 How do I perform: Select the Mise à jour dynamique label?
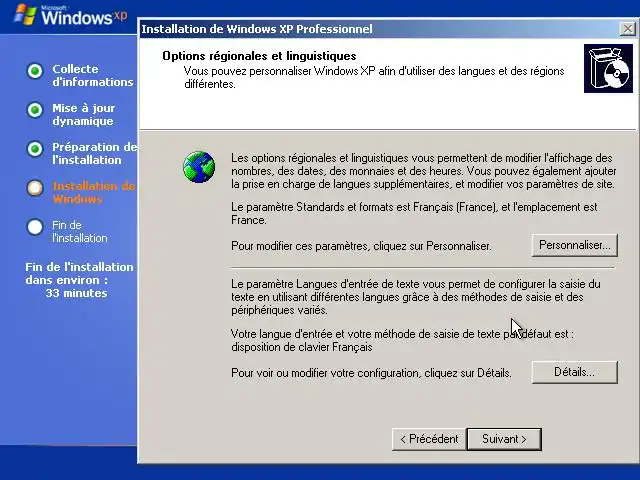click(x=84, y=115)
